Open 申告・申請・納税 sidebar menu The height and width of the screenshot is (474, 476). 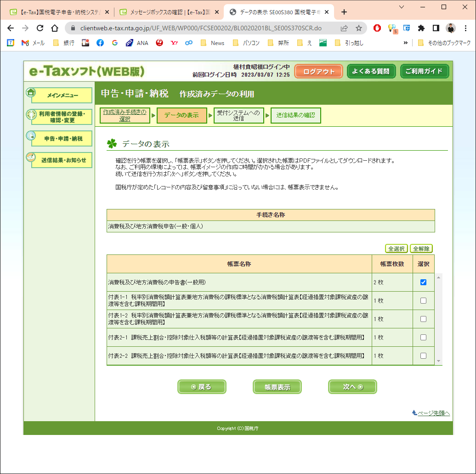59,138
